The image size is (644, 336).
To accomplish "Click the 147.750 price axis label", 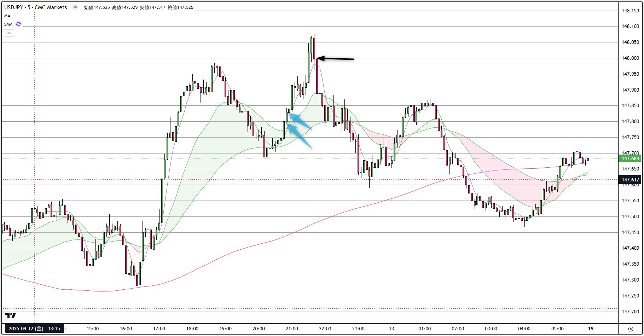I will 631,137.
